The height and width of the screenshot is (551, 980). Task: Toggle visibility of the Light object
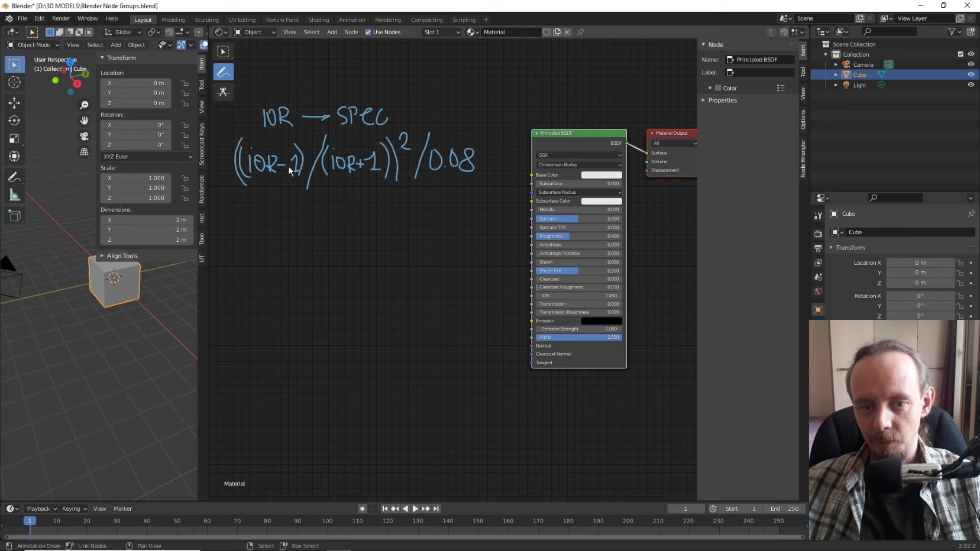pos(971,85)
